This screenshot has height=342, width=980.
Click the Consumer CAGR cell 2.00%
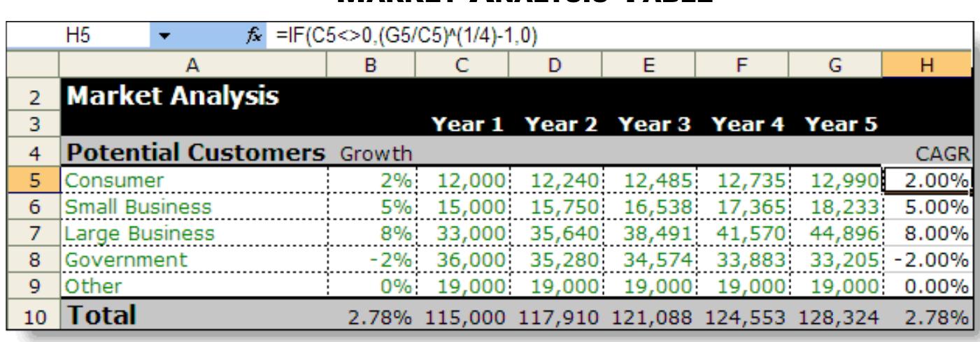coord(926,180)
